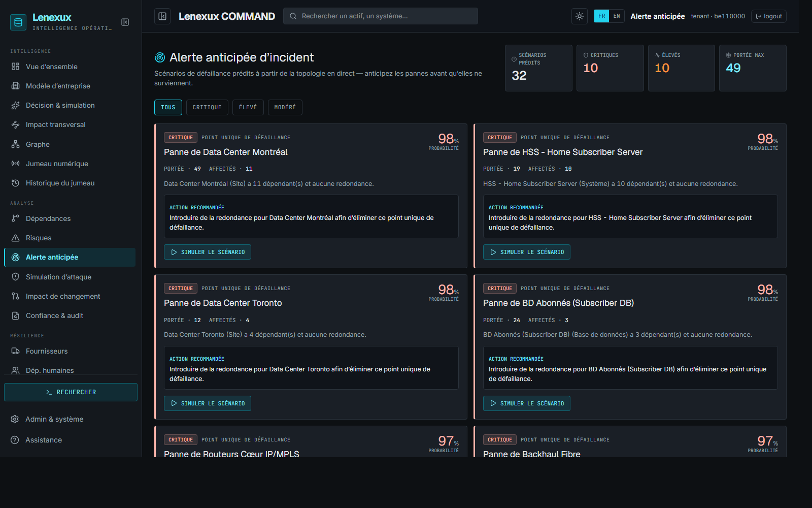
Task: Click "Panne de Routeurs Cœur IP/MPLS" title
Action: [231, 454]
